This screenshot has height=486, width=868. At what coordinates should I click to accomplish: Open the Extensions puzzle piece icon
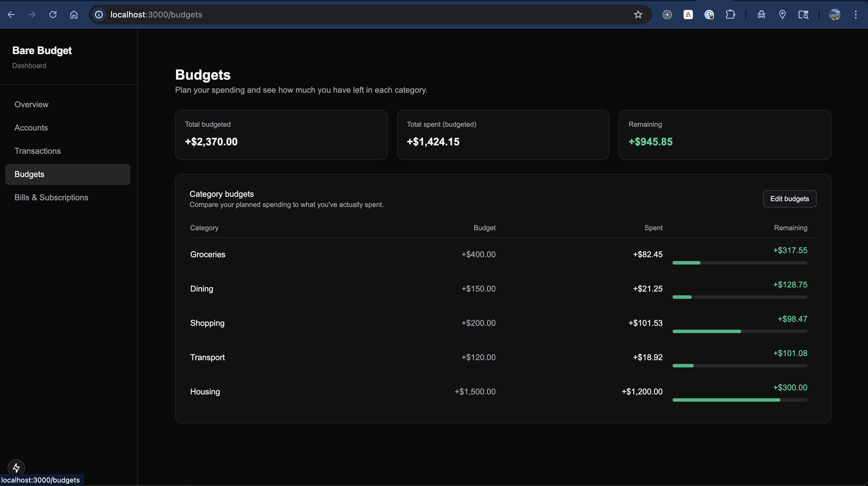(730, 15)
